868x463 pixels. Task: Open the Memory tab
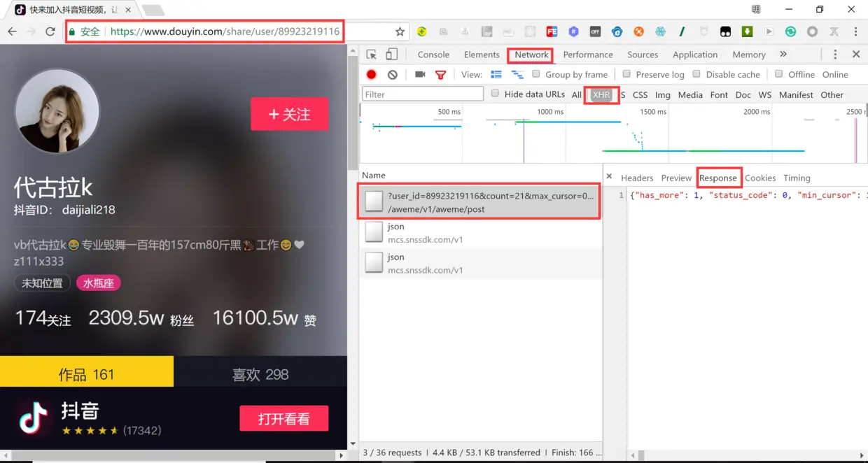point(749,55)
